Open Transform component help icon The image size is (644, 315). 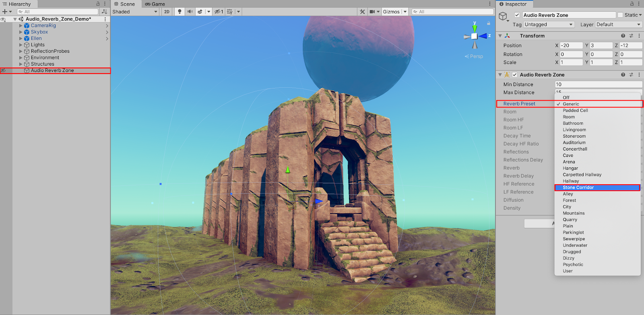point(623,36)
